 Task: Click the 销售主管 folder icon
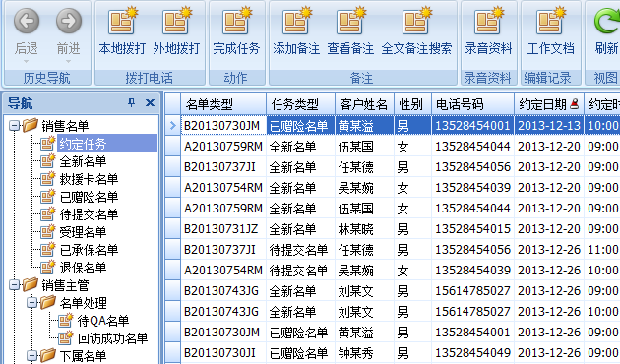[31, 284]
